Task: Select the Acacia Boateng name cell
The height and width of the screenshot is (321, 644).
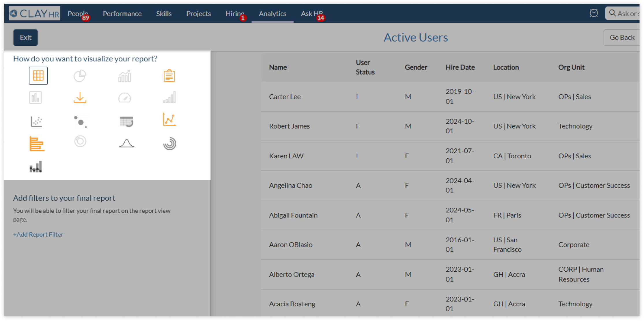Action: (x=292, y=304)
